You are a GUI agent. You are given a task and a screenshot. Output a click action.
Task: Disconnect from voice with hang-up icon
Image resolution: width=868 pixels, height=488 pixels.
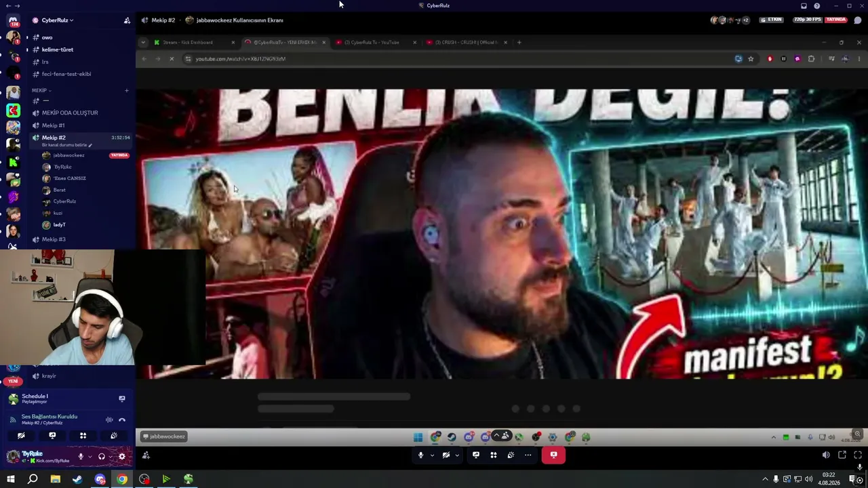point(122,420)
